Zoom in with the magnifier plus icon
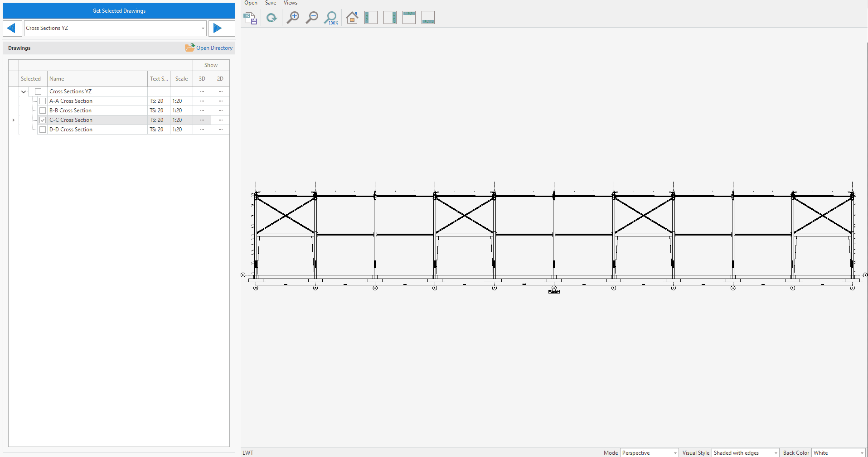 pyautogui.click(x=293, y=18)
